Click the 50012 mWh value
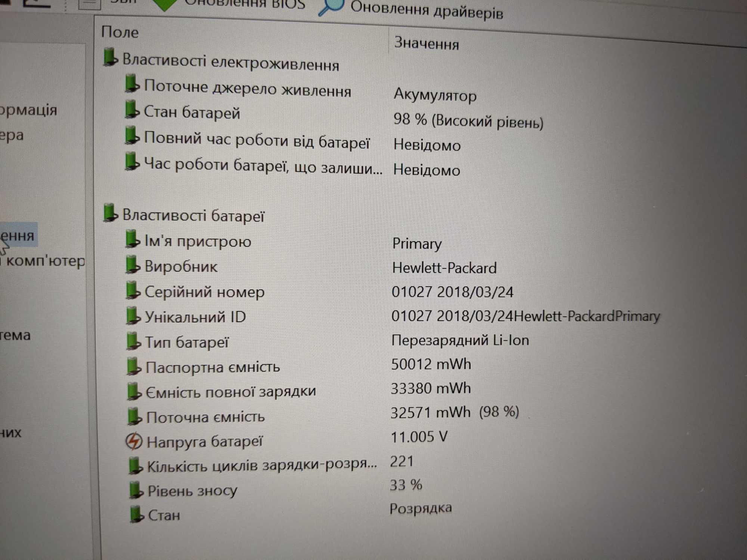The image size is (747, 560). click(x=431, y=364)
